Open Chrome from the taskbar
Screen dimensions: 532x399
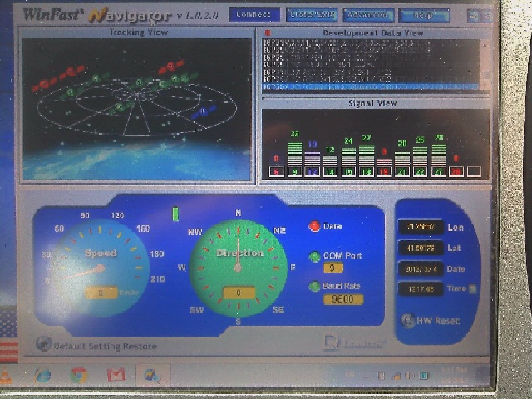coord(79,375)
